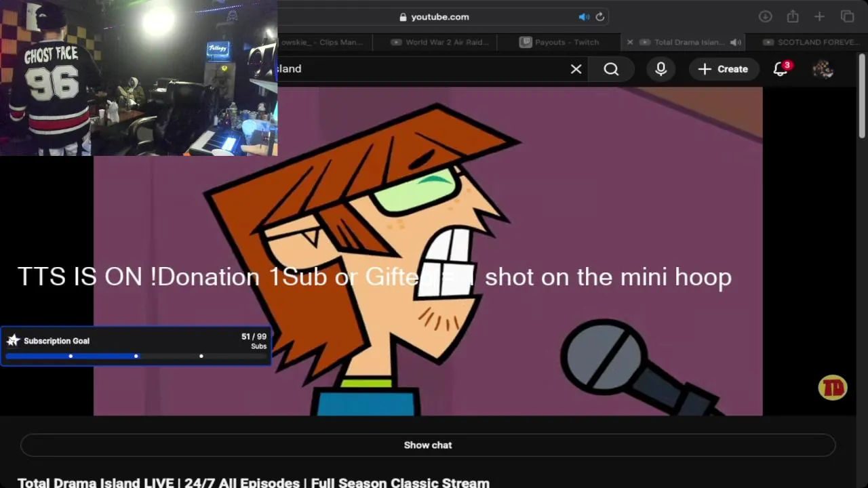Image resolution: width=868 pixels, height=488 pixels.
Task: Switch to the SCOTLAND FOREVER tab
Action: (x=808, y=42)
